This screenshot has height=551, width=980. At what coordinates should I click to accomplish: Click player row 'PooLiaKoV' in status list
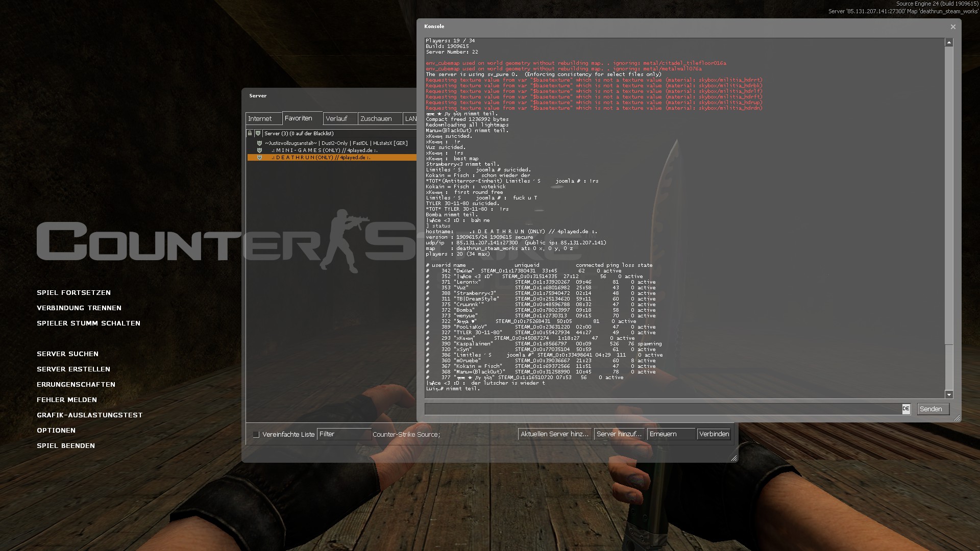coord(541,327)
